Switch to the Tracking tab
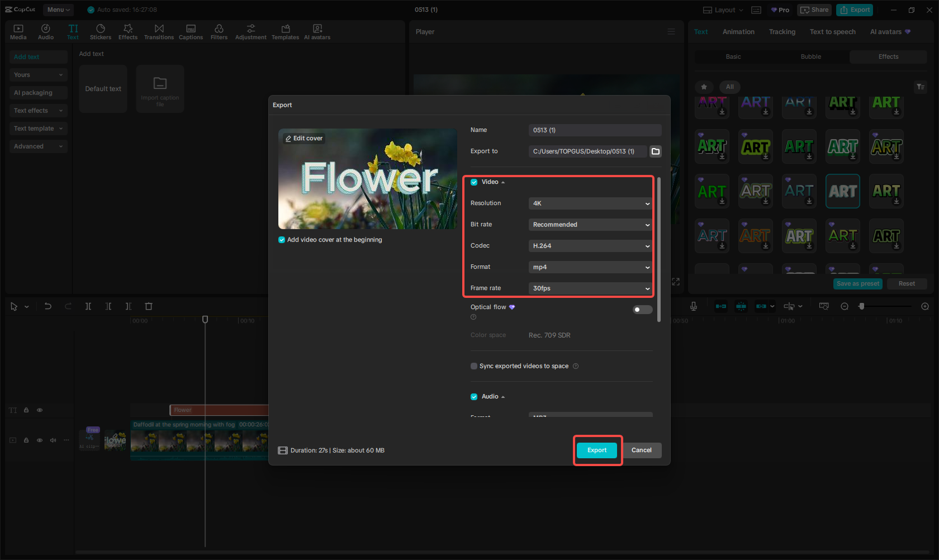Viewport: 939px width, 560px height. point(782,32)
